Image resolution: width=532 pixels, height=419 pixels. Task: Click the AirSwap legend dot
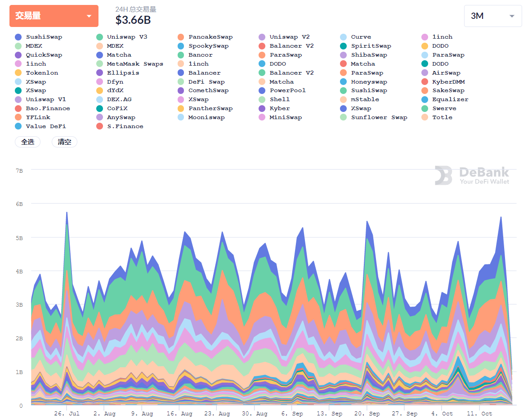pyautogui.click(x=425, y=73)
